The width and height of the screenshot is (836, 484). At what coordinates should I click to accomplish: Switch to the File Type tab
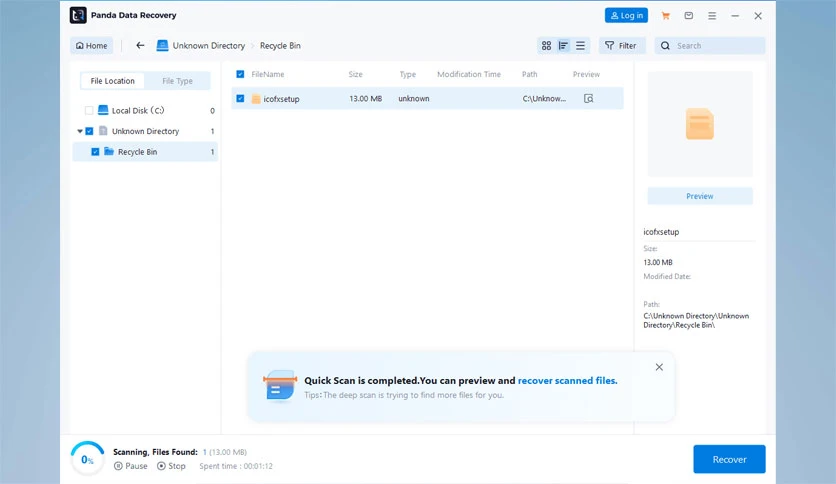[x=178, y=81]
